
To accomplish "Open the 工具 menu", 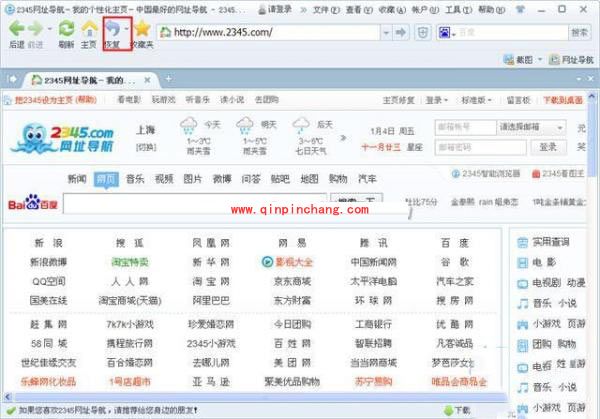I will [458, 10].
